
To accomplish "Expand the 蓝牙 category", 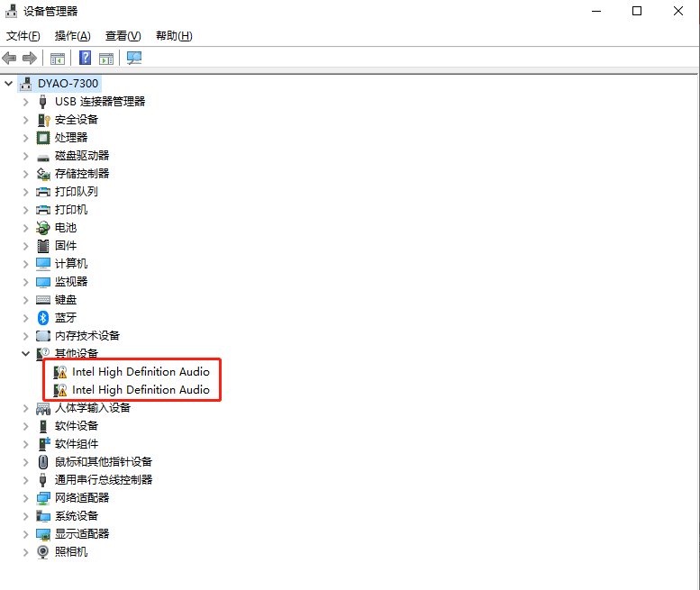I will (x=26, y=318).
